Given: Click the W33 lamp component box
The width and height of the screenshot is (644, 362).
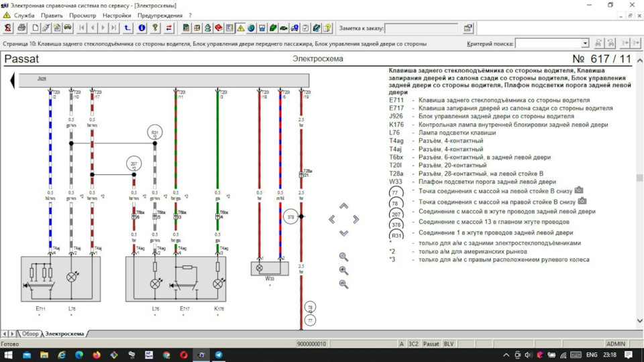Looking at the screenshot, I should pyautogui.click(x=270, y=268).
